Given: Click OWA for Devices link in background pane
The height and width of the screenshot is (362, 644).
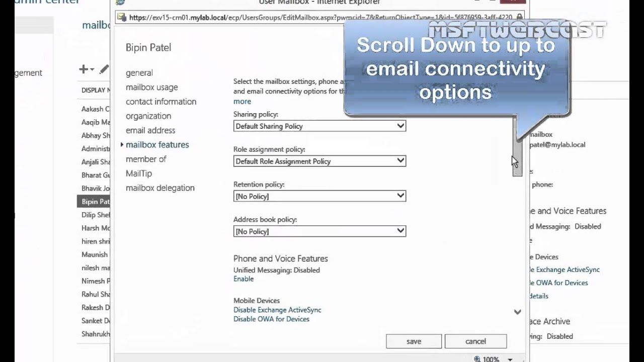Looking at the screenshot, I should click(558, 283).
